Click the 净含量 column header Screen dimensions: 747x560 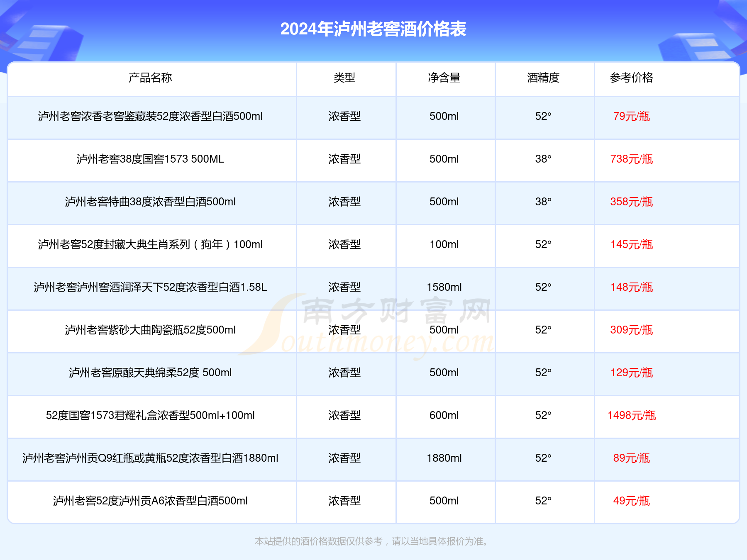point(444,78)
